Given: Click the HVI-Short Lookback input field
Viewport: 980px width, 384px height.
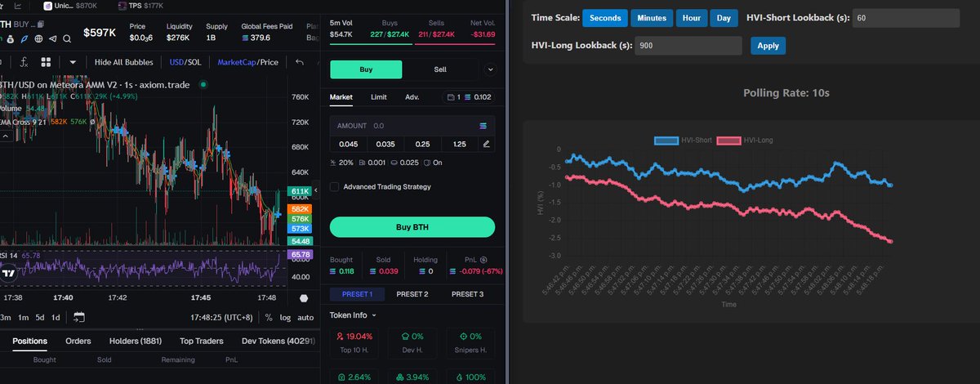Looking at the screenshot, I should point(906,18).
